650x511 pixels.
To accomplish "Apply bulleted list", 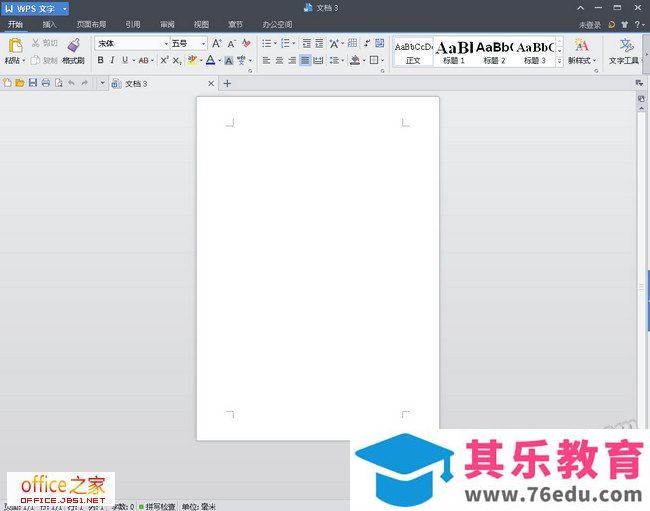I will [267, 43].
